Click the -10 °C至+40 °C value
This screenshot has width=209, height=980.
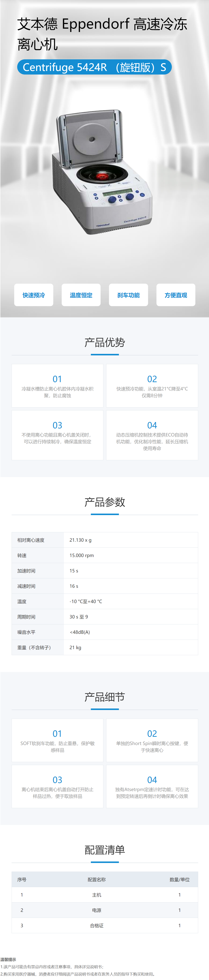86,601
